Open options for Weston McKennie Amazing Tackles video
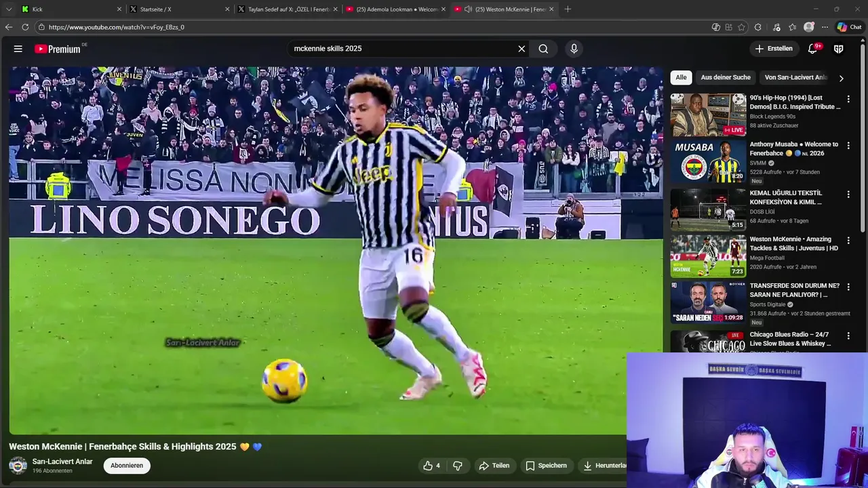The width and height of the screenshot is (868, 488). (x=848, y=241)
